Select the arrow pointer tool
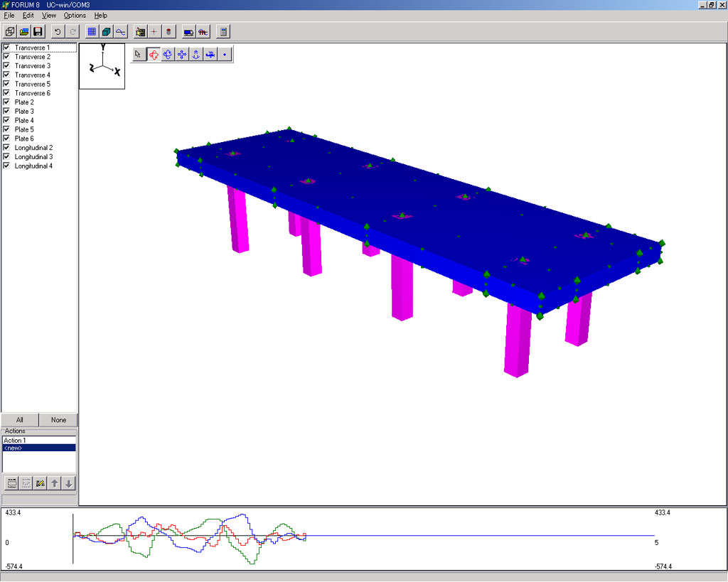 pos(138,54)
